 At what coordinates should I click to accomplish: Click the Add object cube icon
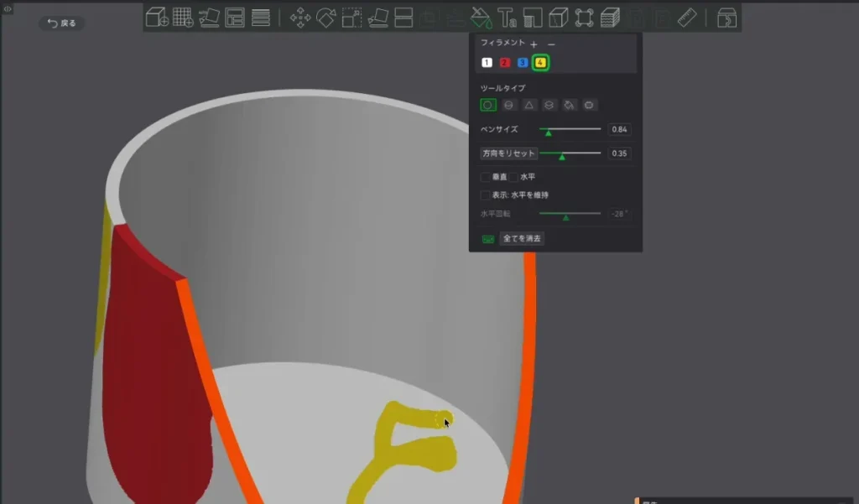tap(157, 18)
